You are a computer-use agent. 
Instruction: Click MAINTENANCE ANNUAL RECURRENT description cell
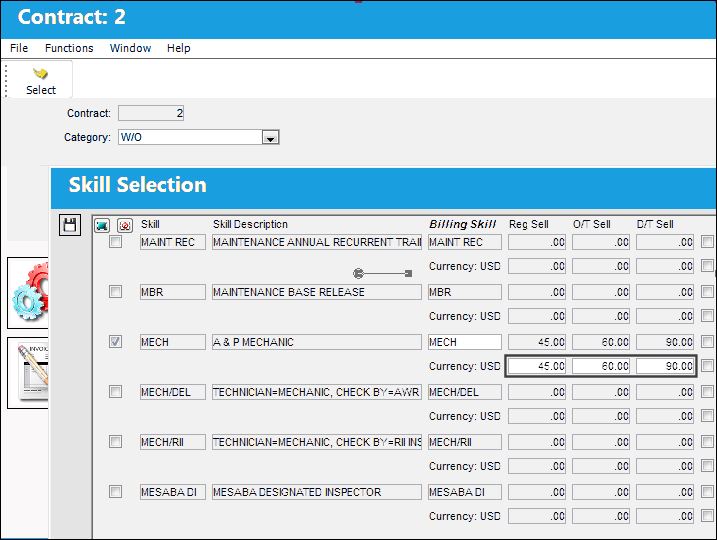pyautogui.click(x=317, y=242)
